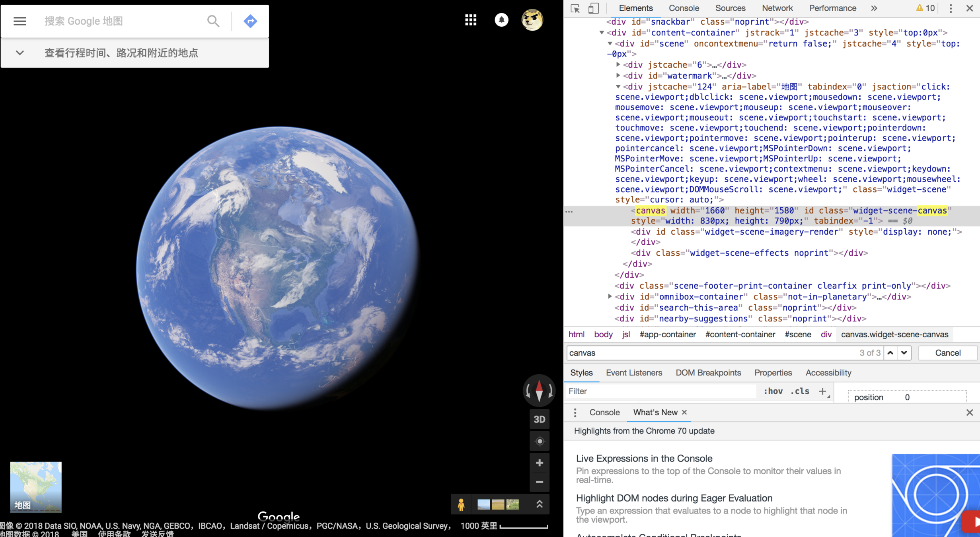Zoom in with the plus button

[539, 463]
